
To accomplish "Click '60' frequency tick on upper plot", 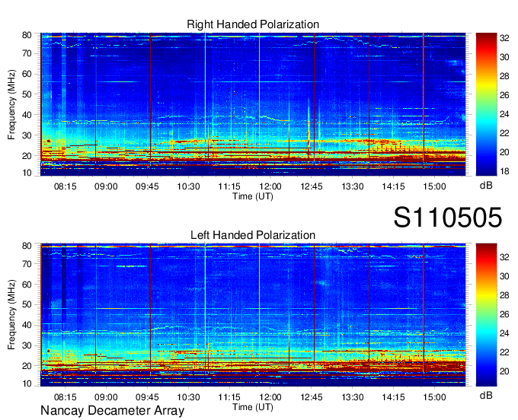I will (x=27, y=74).
